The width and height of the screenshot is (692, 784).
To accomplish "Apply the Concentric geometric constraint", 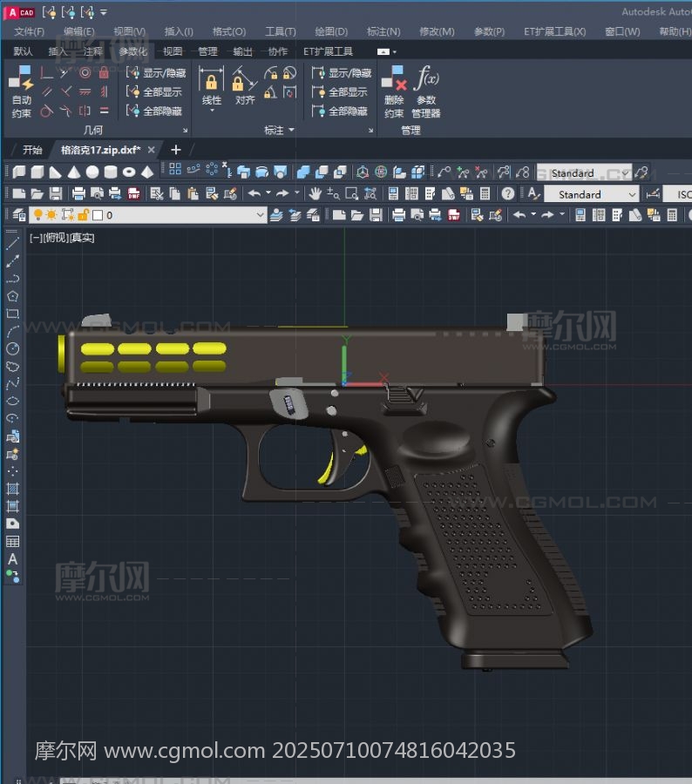I will coord(85,73).
